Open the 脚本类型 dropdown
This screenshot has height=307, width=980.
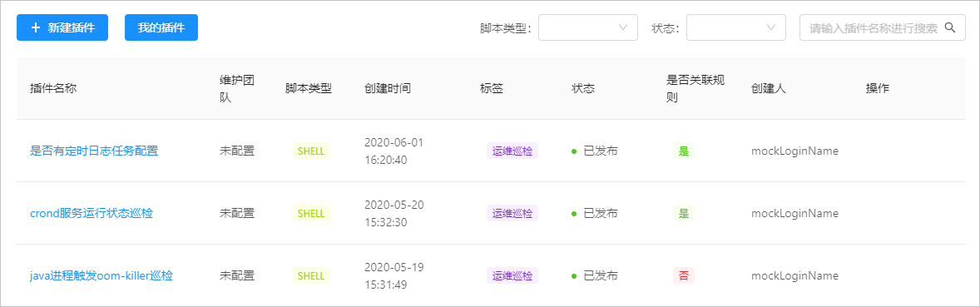[x=587, y=27]
